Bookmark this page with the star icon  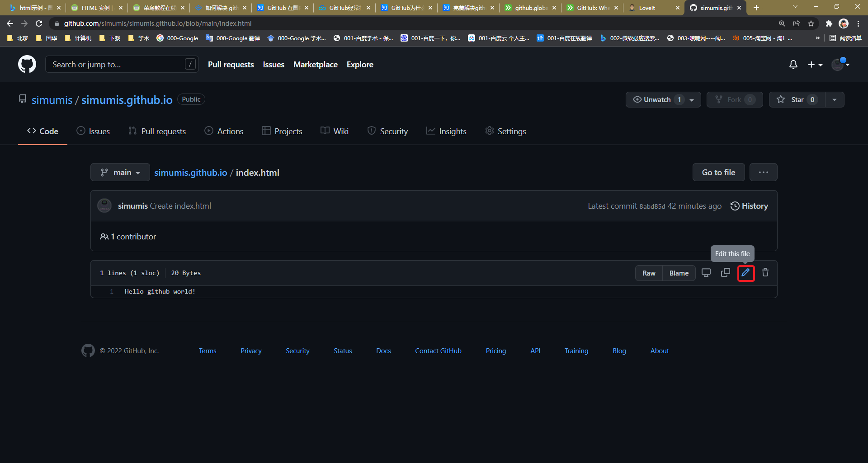(811, 23)
